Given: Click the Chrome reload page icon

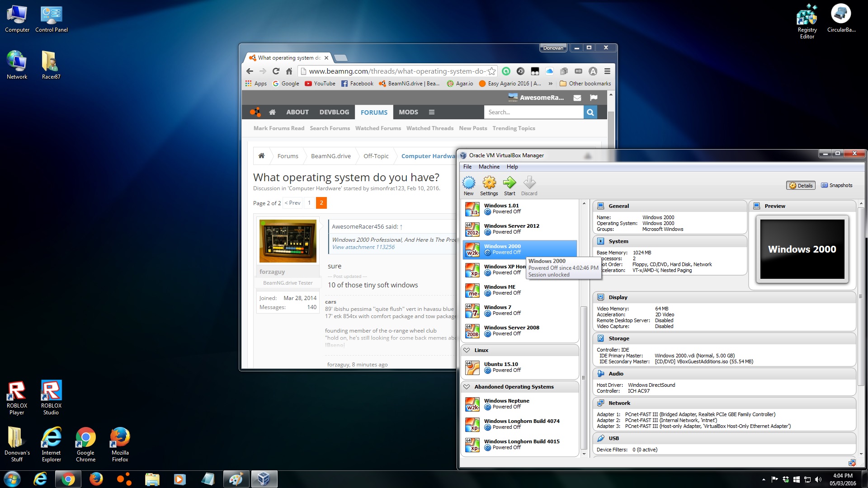Looking at the screenshot, I should tap(276, 71).
